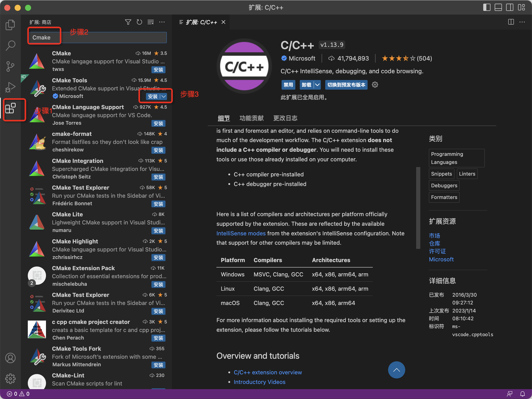The height and width of the screenshot is (399, 532).
Task: Open editor more actions menu
Action: 522,22
